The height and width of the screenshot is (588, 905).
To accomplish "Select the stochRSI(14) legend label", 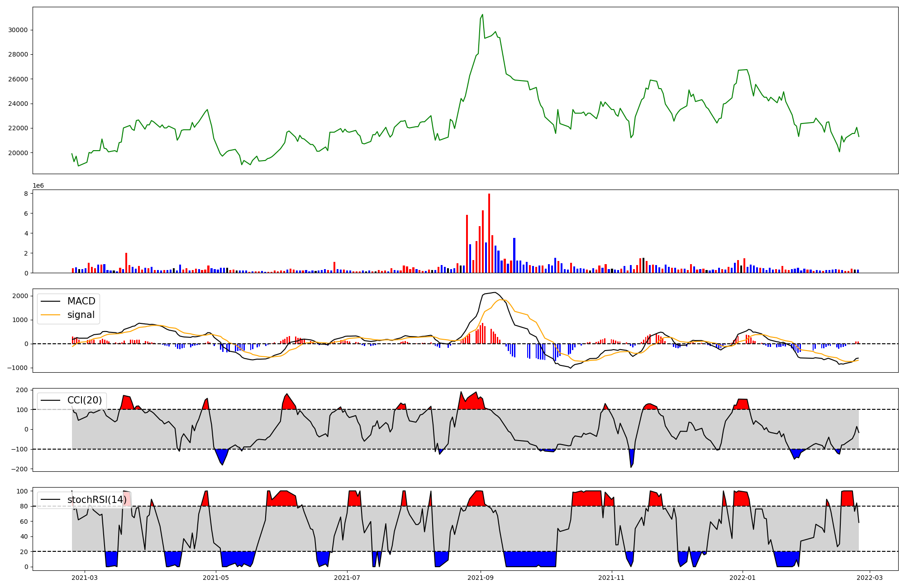I will [97, 500].
